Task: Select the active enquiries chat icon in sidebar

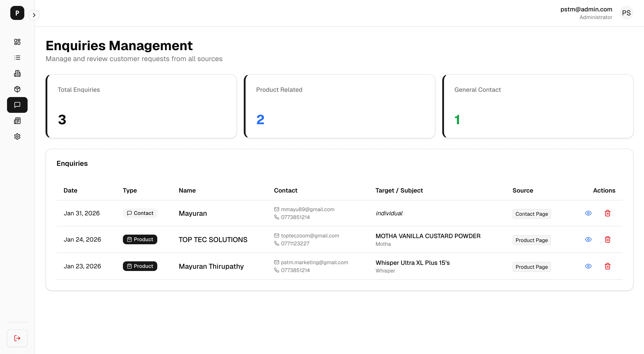Action: click(x=17, y=105)
